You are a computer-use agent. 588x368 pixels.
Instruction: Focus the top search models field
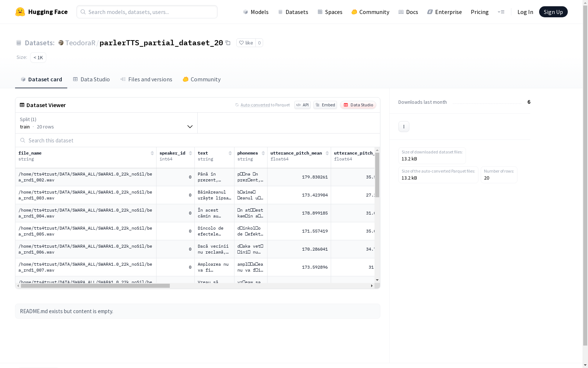[147, 12]
